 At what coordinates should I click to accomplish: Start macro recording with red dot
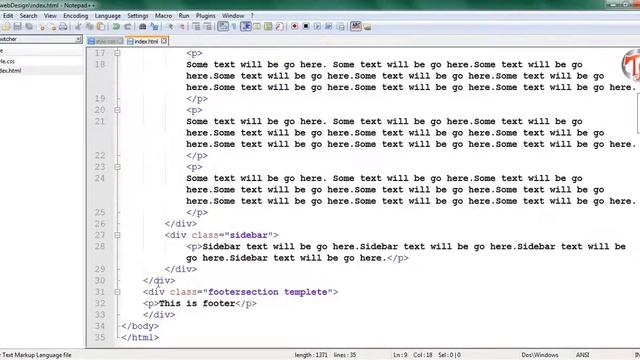[x=294, y=27]
